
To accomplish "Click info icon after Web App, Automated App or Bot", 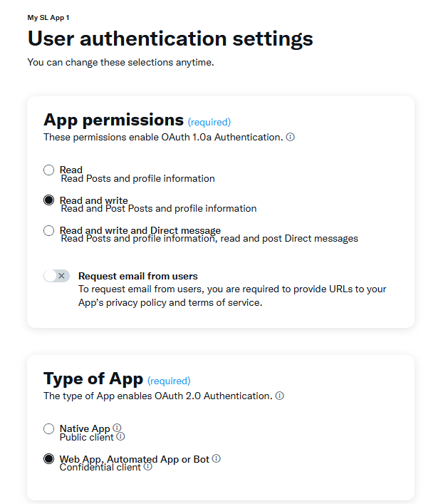I will click(216, 458).
